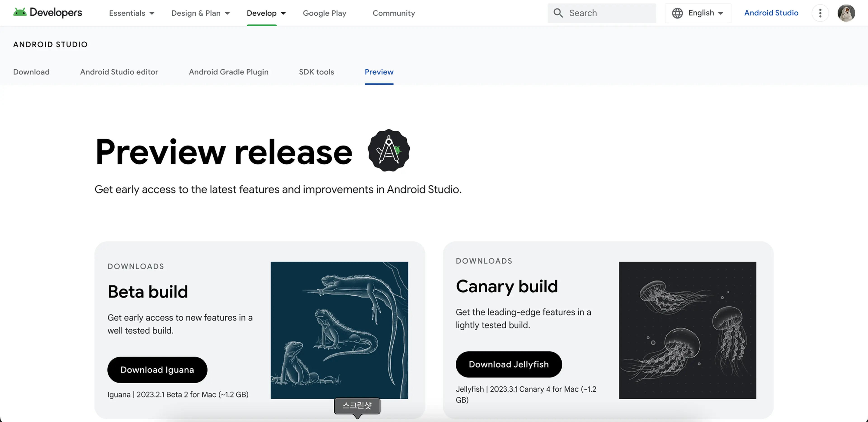
Task: Open Community in top navigation
Action: pos(394,13)
